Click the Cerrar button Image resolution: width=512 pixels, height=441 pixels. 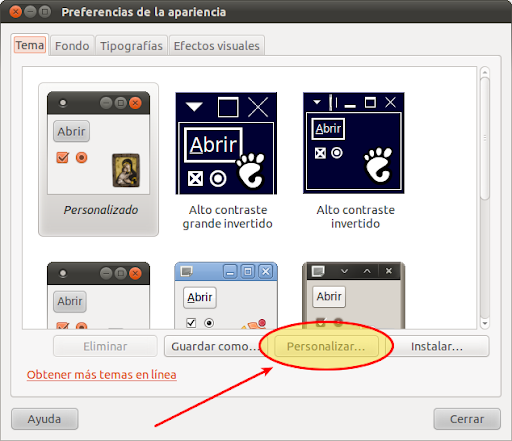point(467,419)
